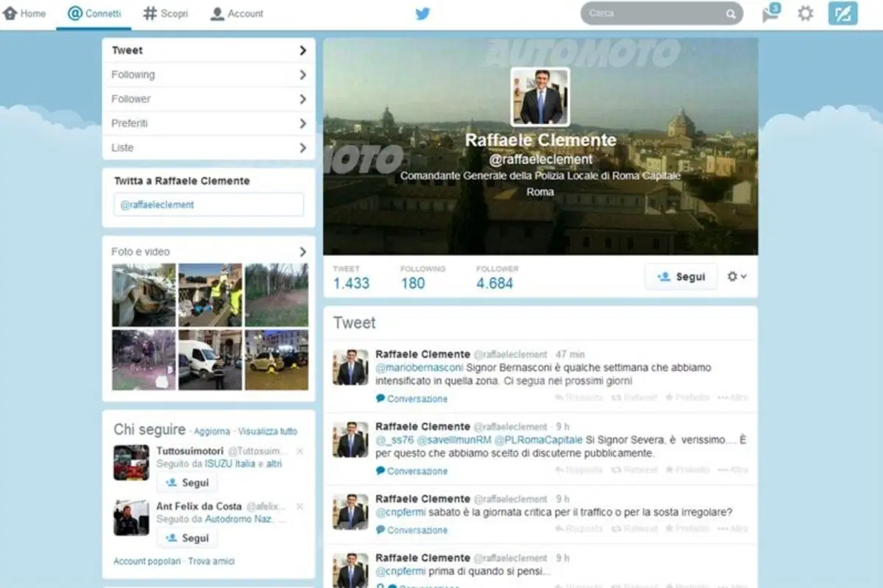This screenshot has width=883, height=588.
Task: Click the search magnifier icon
Action: coord(731,13)
